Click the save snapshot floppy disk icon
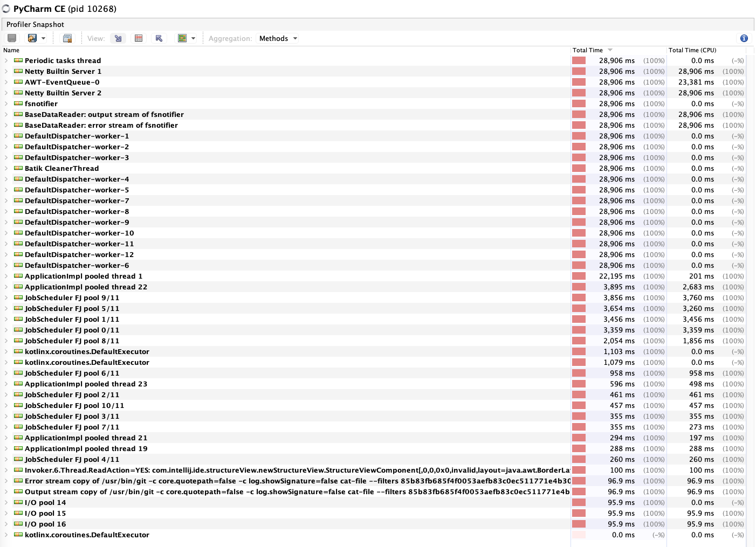The image size is (756, 547). (x=11, y=38)
